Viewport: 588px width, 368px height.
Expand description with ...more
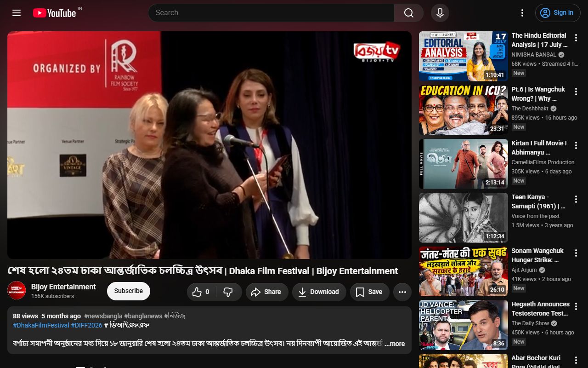pyautogui.click(x=395, y=344)
